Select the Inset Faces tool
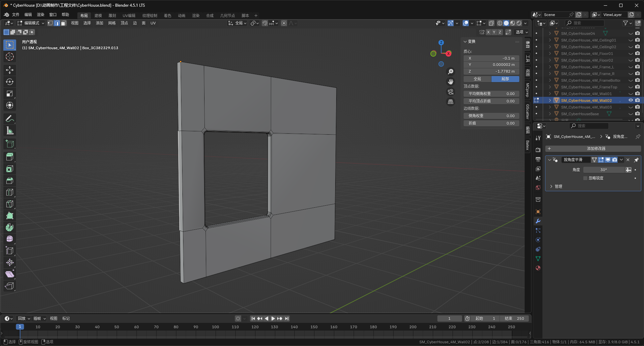Screen dimensions: 644x346 tap(10, 169)
